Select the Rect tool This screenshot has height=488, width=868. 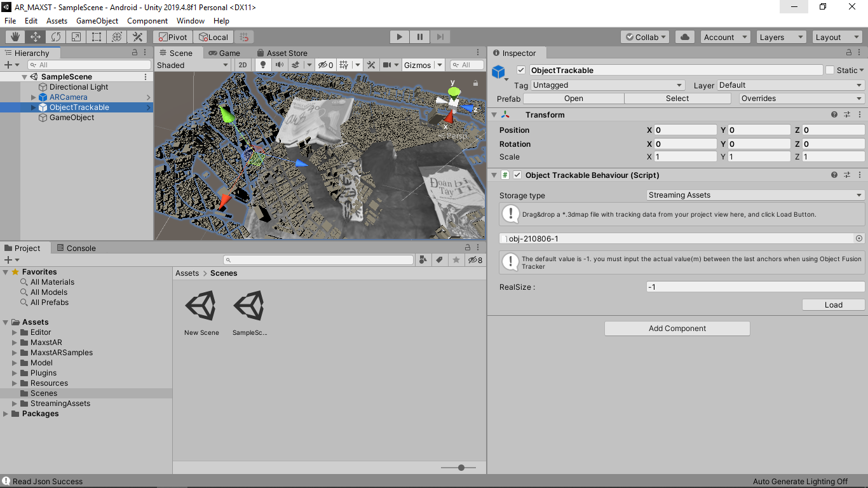[97, 37]
